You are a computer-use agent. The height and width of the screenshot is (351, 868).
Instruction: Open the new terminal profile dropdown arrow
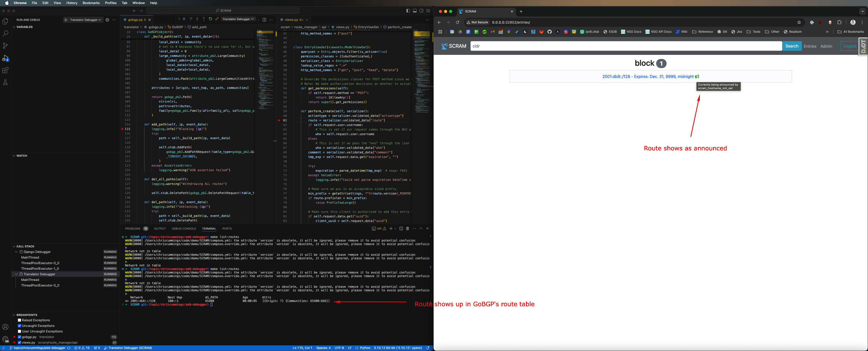[395, 229]
